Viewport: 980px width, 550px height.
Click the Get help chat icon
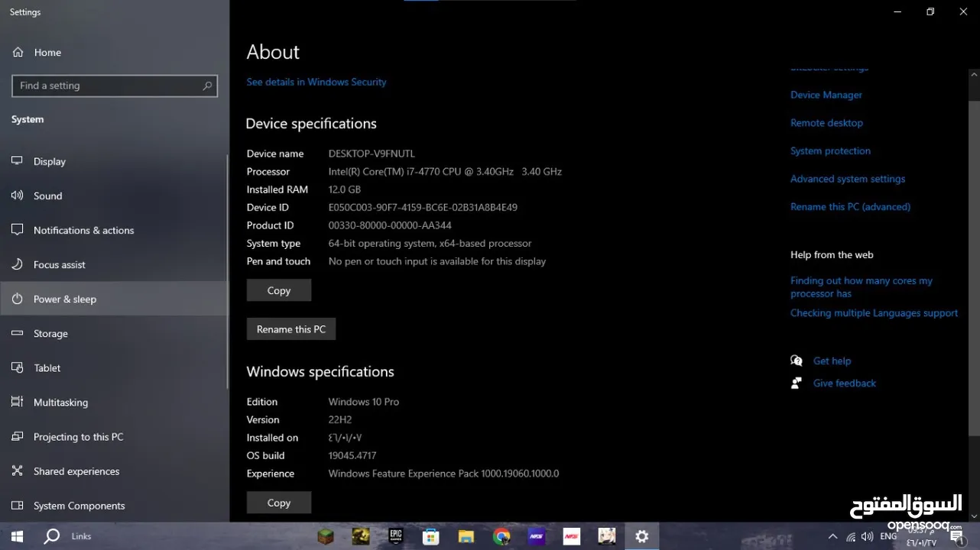pyautogui.click(x=797, y=361)
